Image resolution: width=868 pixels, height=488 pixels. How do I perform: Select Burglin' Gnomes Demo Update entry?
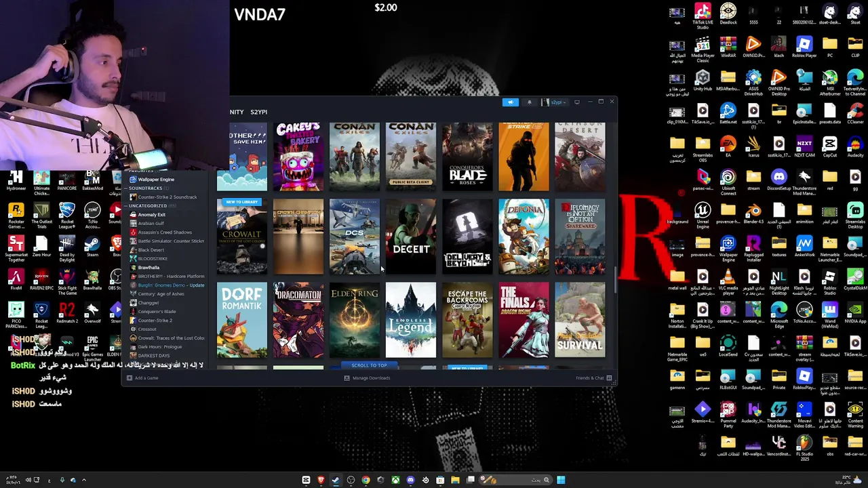[x=167, y=285]
